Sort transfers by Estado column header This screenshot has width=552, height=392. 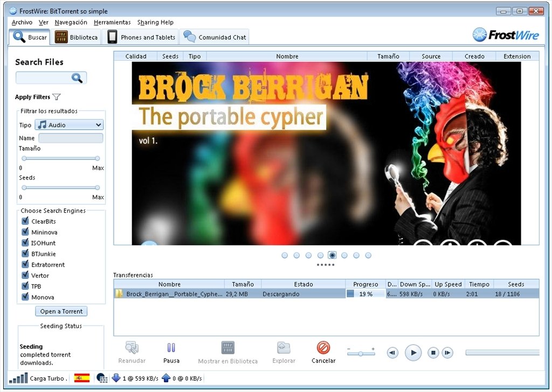click(303, 284)
